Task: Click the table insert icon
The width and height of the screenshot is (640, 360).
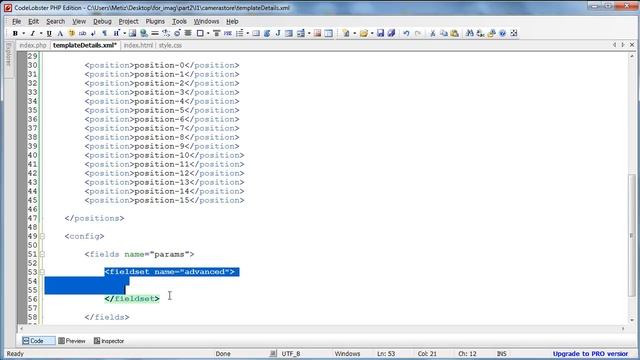Action: click(329, 33)
